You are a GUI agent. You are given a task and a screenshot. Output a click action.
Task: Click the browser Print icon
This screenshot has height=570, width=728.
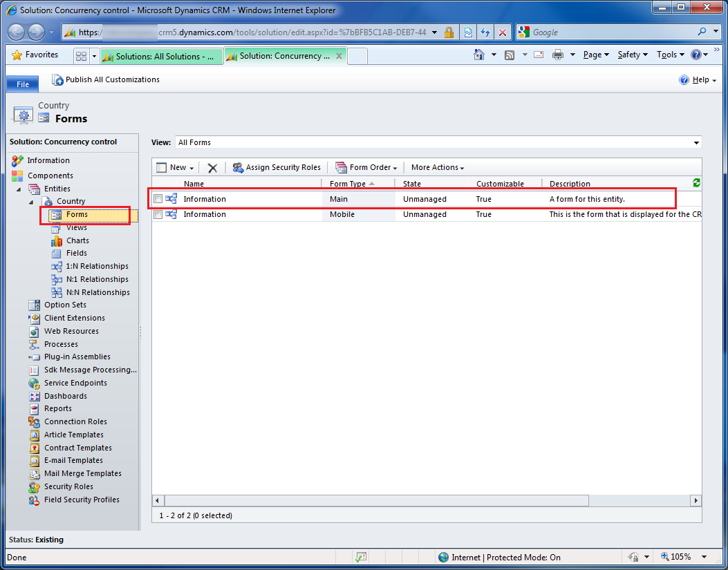[x=558, y=55]
